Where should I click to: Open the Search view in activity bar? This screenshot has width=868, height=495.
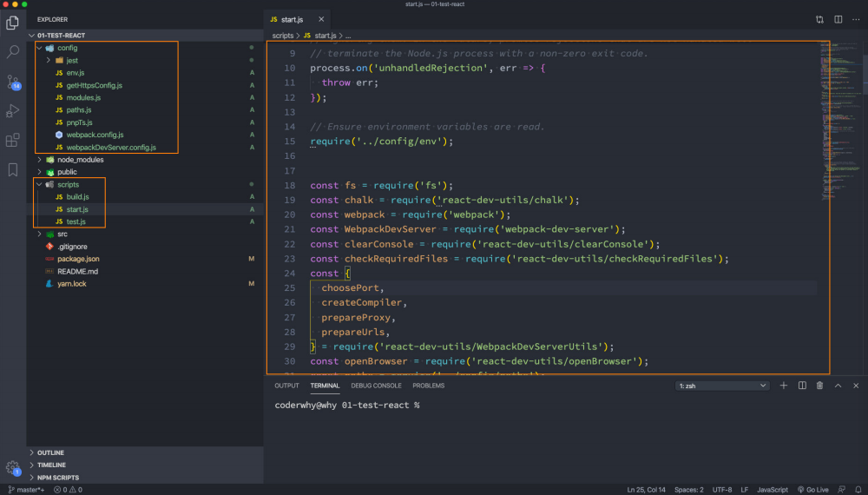(13, 52)
